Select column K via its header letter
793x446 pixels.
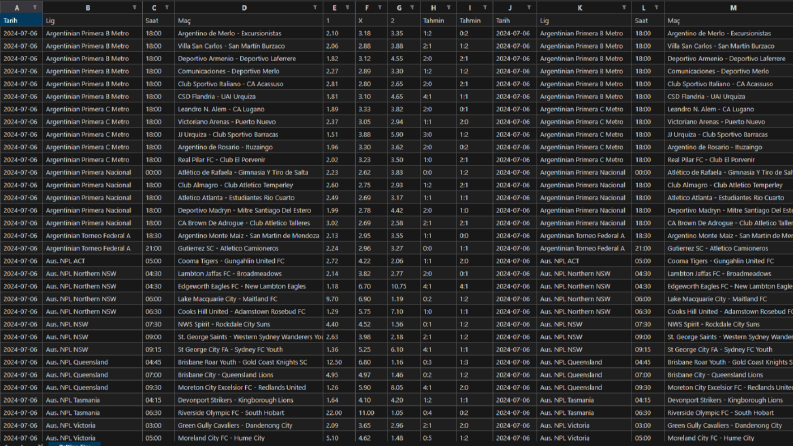click(580, 8)
